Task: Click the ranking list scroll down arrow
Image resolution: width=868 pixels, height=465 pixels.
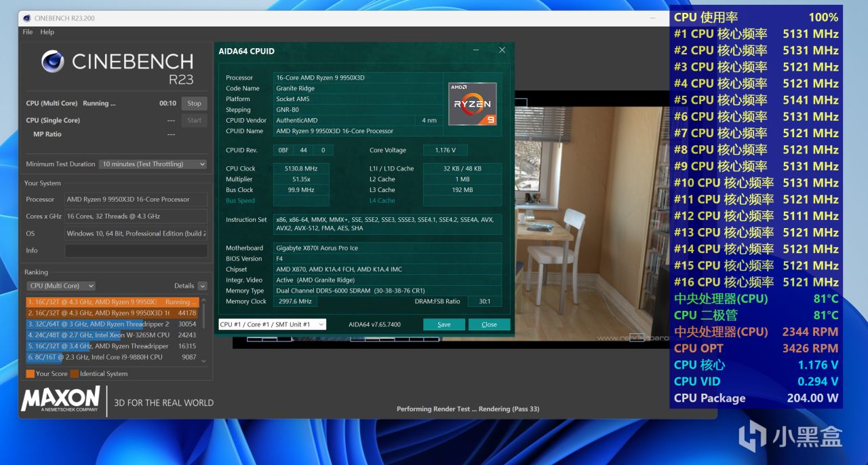Action: click(x=203, y=361)
